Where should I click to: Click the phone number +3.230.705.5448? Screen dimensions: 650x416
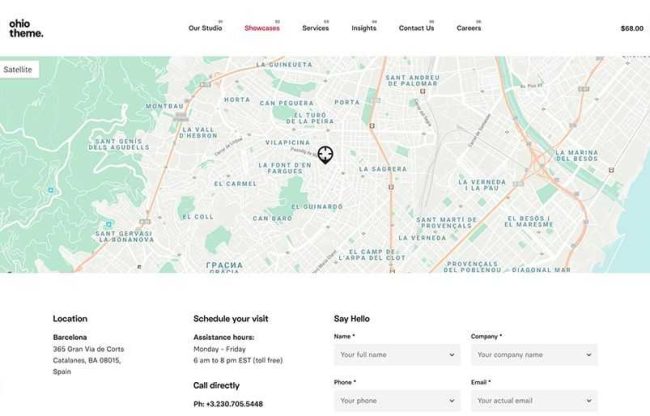(228, 404)
